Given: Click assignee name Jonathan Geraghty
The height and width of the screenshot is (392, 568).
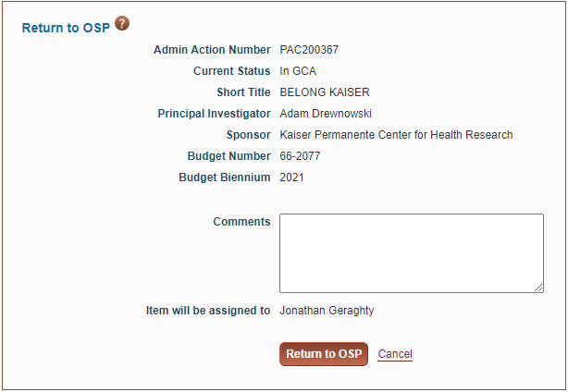Looking at the screenshot, I should tap(327, 311).
